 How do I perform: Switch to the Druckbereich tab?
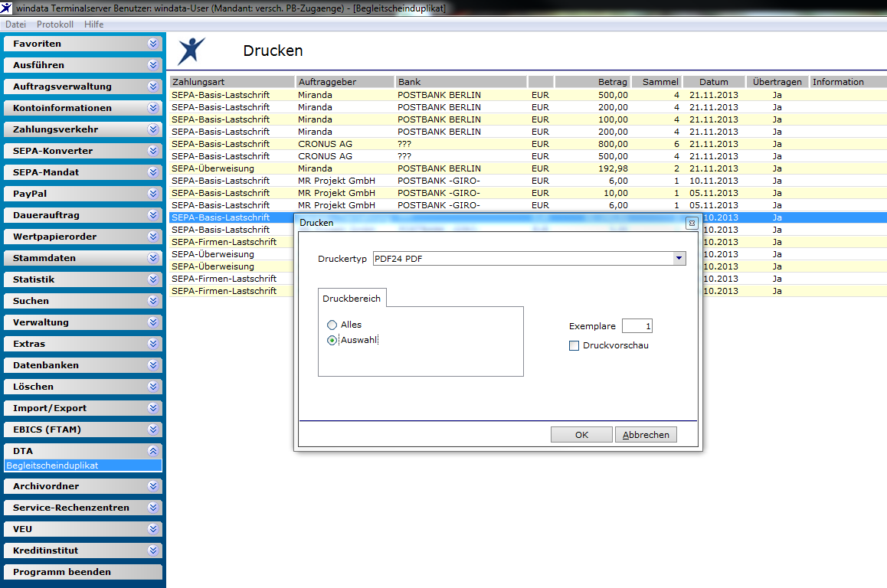[352, 299]
